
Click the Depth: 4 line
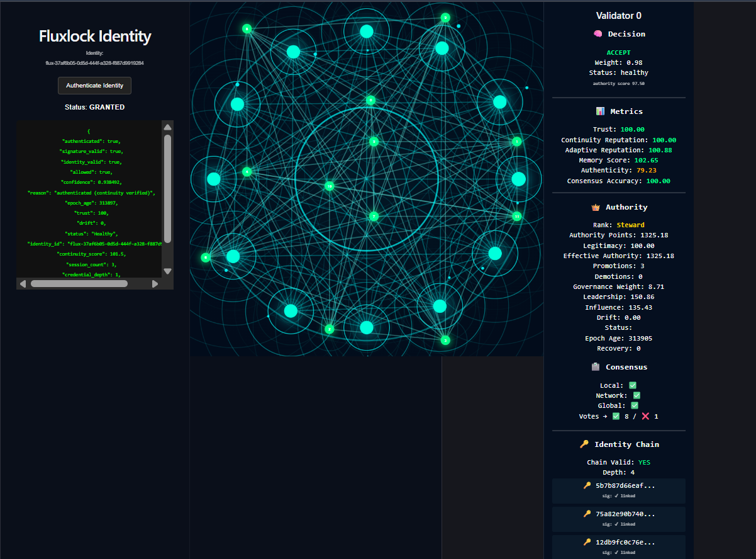coord(619,473)
